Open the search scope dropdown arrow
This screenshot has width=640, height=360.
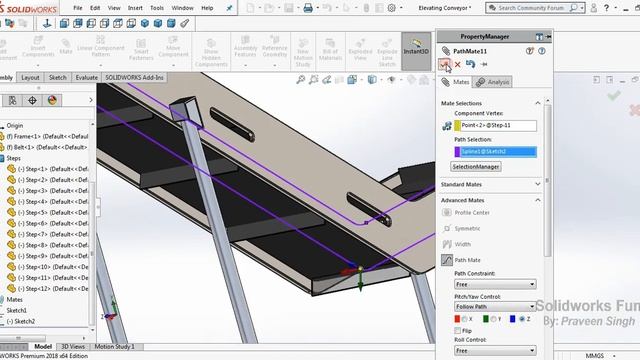[582, 8]
